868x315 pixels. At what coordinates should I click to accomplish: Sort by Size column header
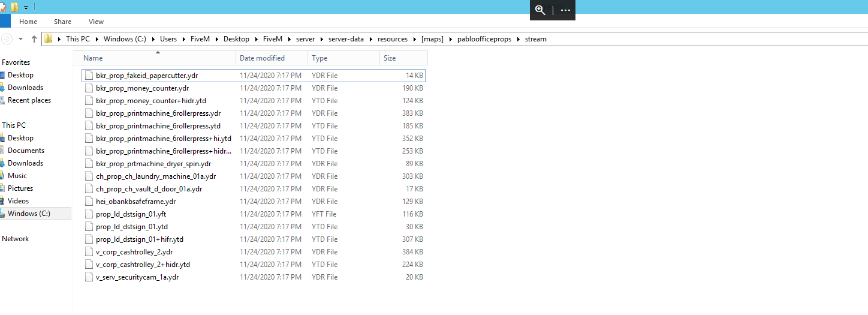point(403,58)
